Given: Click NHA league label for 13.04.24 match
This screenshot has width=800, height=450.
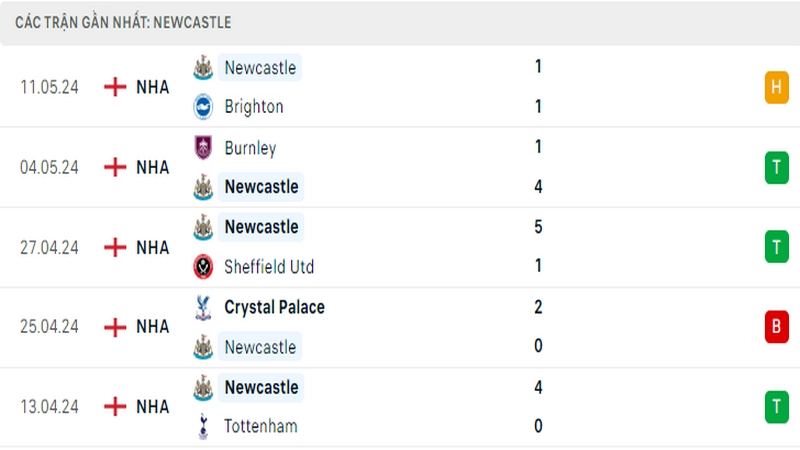Looking at the screenshot, I should [x=153, y=407].
